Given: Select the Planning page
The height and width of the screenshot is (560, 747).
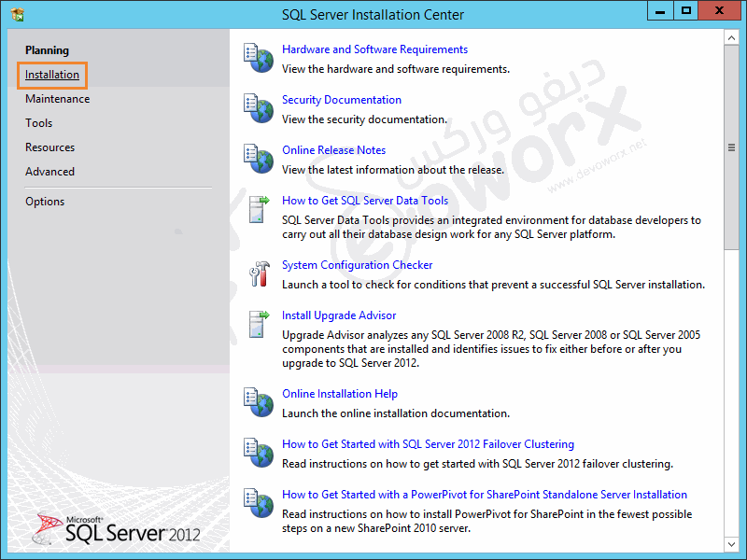Looking at the screenshot, I should click(48, 50).
